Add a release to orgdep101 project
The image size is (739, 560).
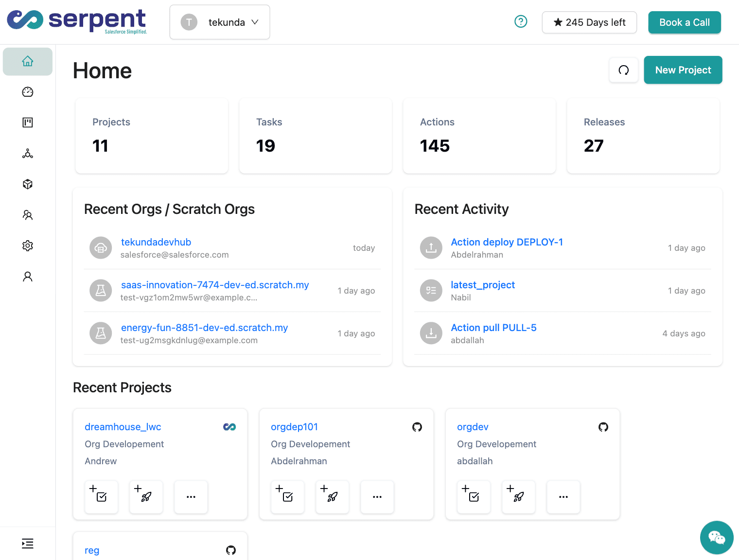click(x=332, y=497)
